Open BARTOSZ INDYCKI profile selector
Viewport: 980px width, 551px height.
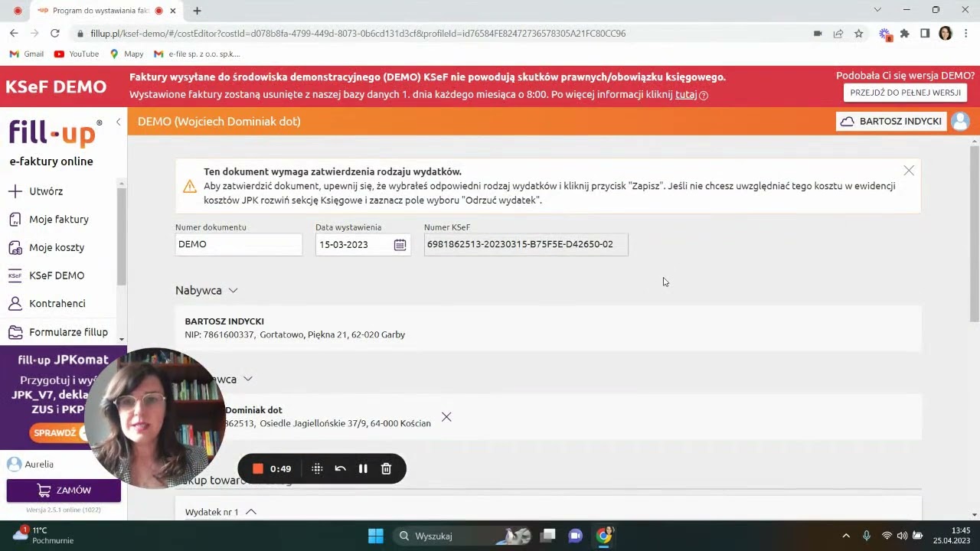pyautogui.click(x=891, y=122)
